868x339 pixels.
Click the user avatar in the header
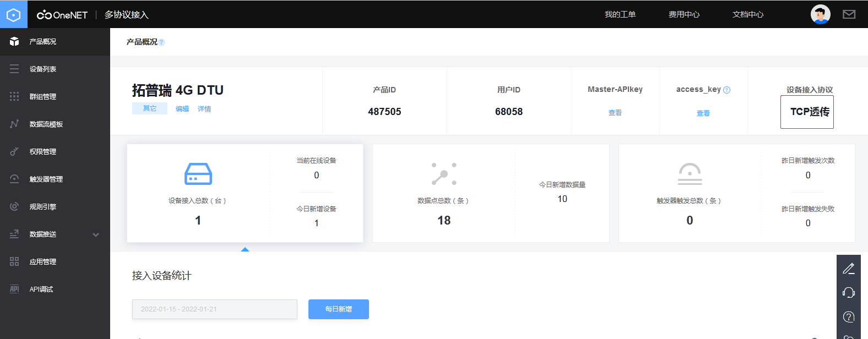[820, 14]
